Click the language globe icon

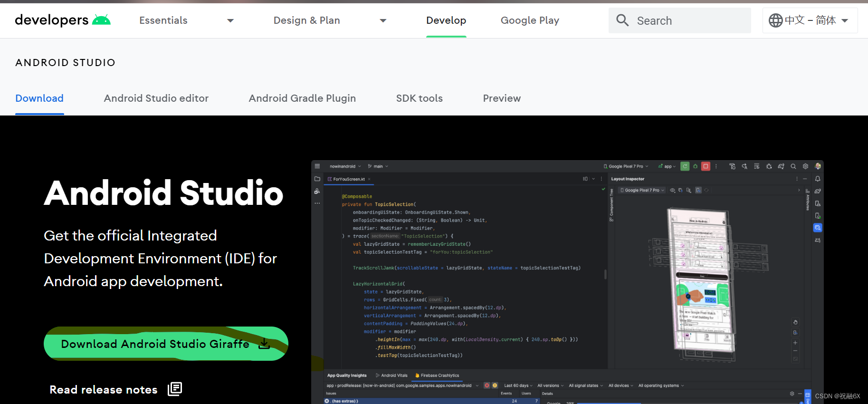click(x=775, y=20)
